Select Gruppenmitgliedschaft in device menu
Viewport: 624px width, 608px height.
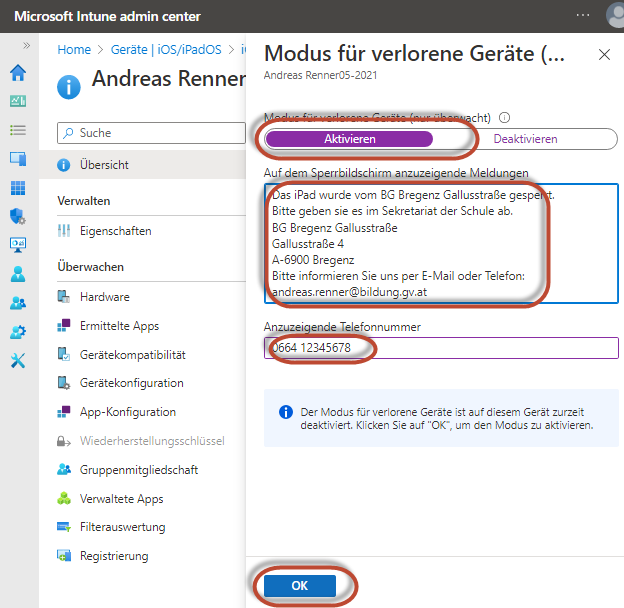pyautogui.click(x=139, y=470)
